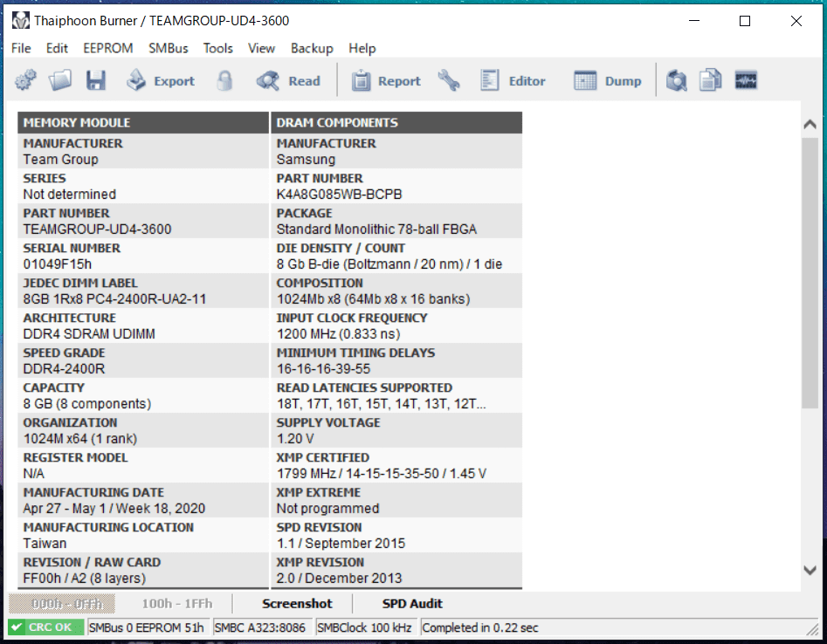Open the Report toolbar button
This screenshot has height=644, width=827.
[386, 80]
